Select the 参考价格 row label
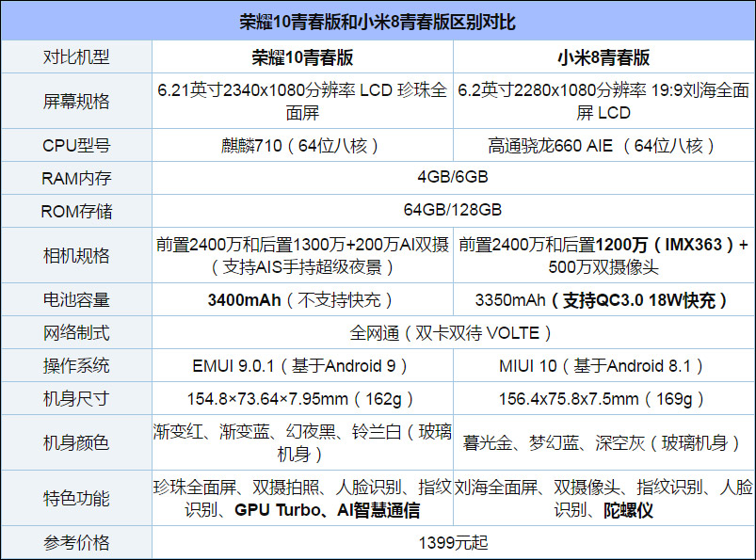The width and height of the screenshot is (756, 560). coord(76,543)
